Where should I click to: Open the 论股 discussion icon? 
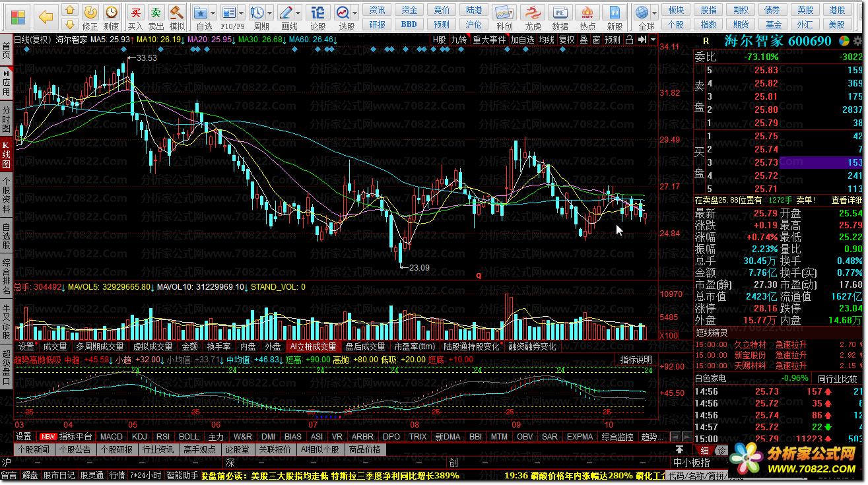tap(318, 17)
